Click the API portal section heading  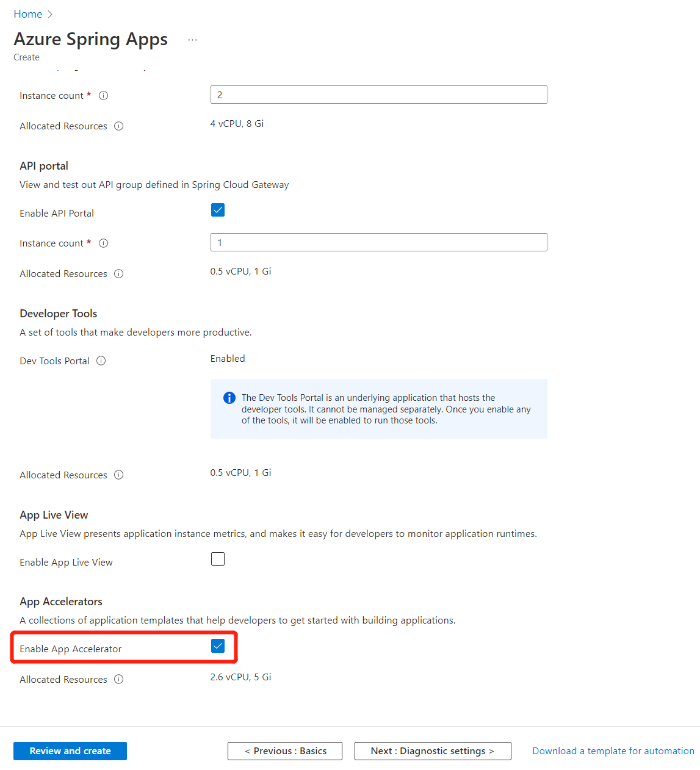click(44, 166)
